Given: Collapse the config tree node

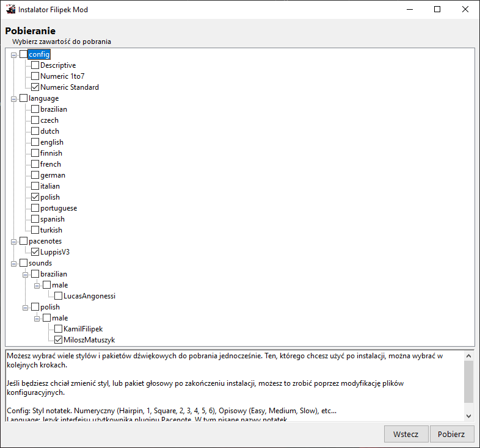Looking at the screenshot, I should [x=14, y=55].
